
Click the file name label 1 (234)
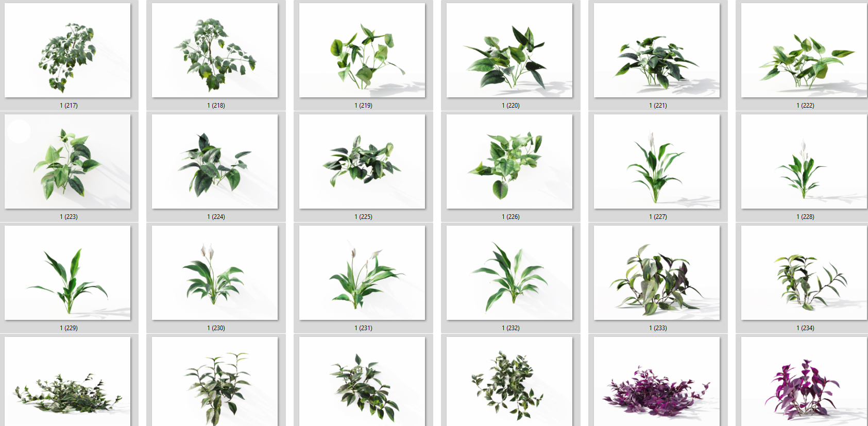tap(805, 328)
